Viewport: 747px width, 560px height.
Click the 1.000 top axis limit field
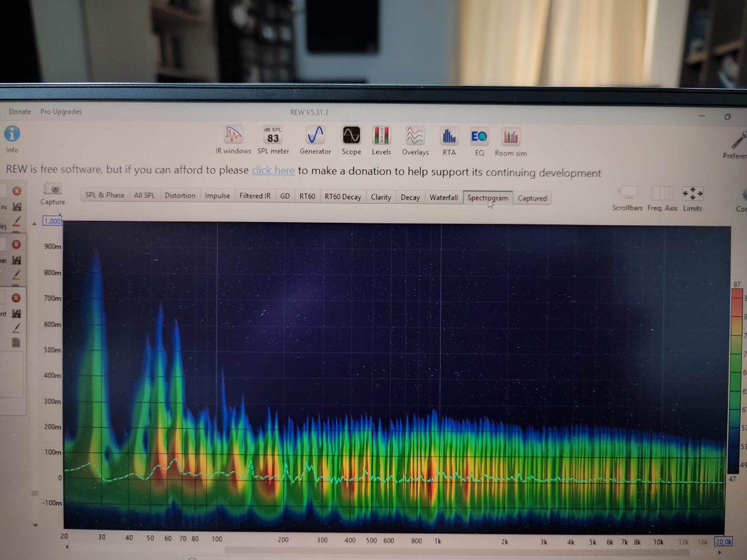(x=52, y=221)
